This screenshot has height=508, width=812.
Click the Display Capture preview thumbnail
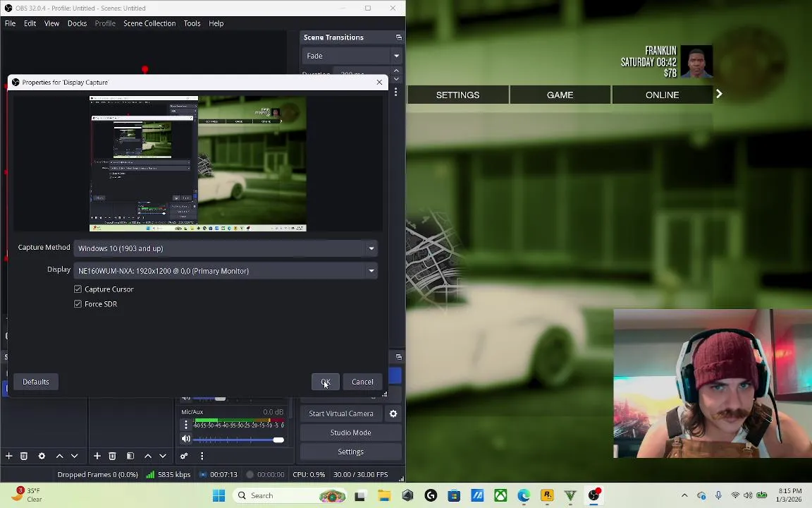pos(198,163)
